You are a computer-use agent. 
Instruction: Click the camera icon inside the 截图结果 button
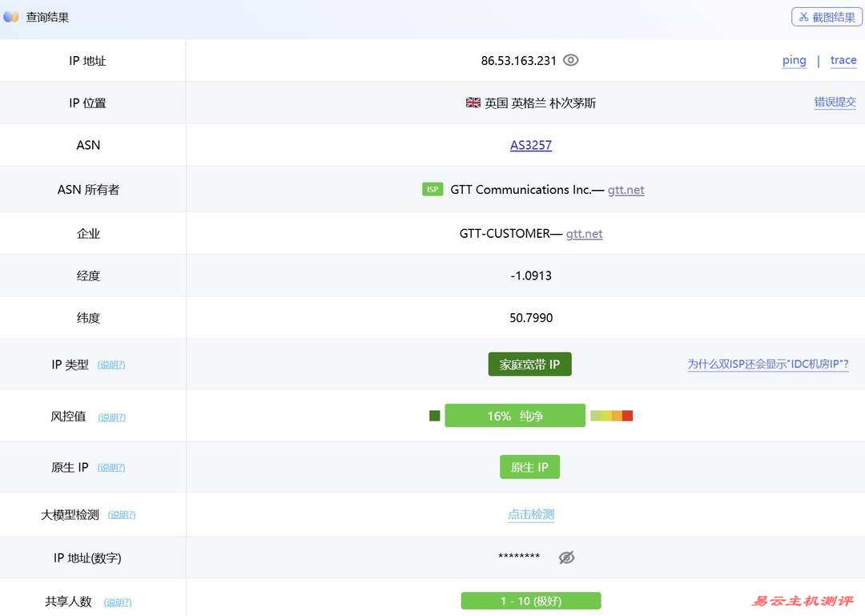pos(803,16)
